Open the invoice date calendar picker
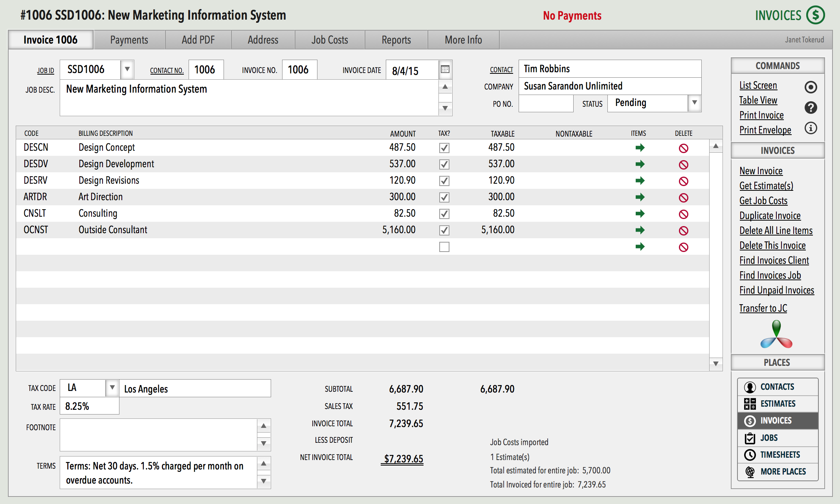Image resolution: width=840 pixels, height=504 pixels. (x=445, y=69)
